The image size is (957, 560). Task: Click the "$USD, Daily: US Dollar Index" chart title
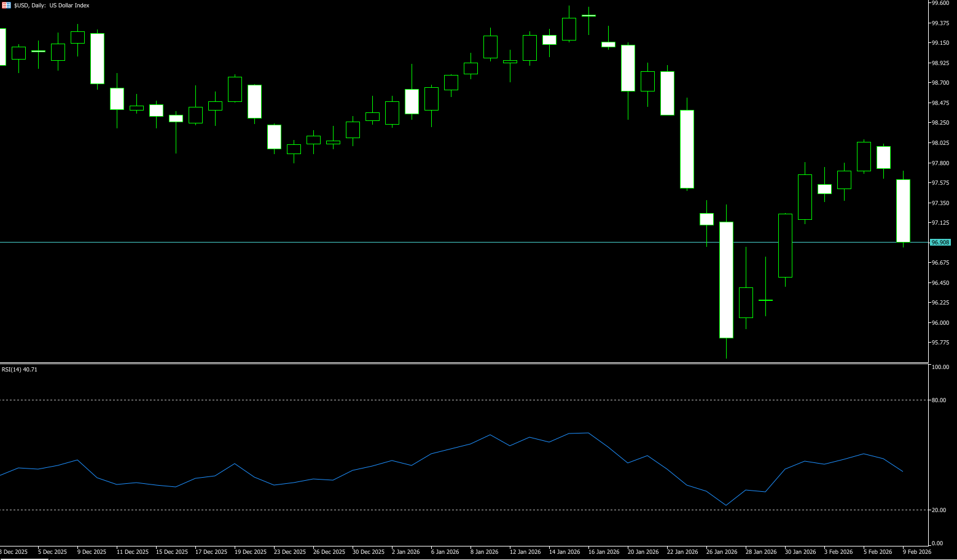click(52, 6)
